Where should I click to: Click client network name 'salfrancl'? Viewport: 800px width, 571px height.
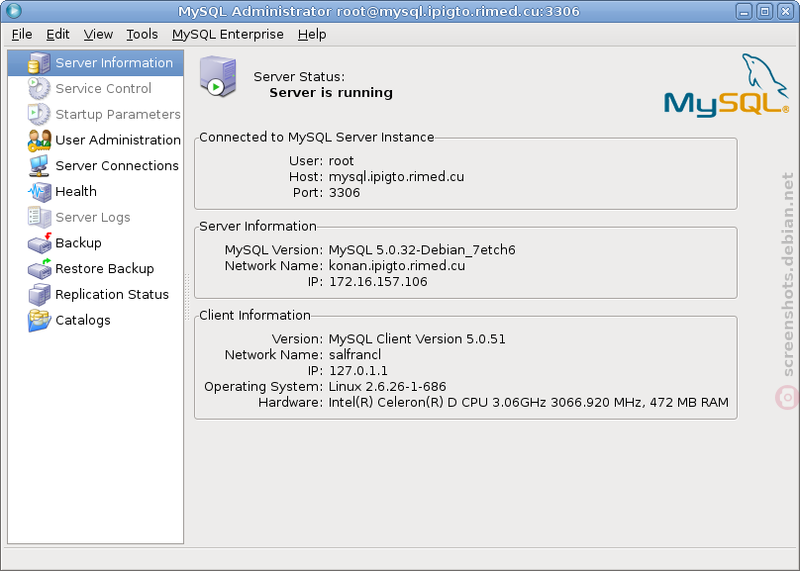(355, 355)
